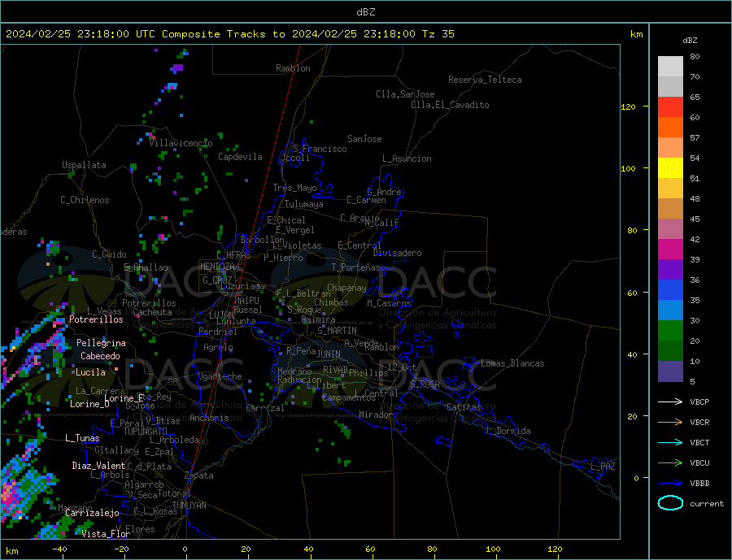Click the Tulumaya map label

304,204
